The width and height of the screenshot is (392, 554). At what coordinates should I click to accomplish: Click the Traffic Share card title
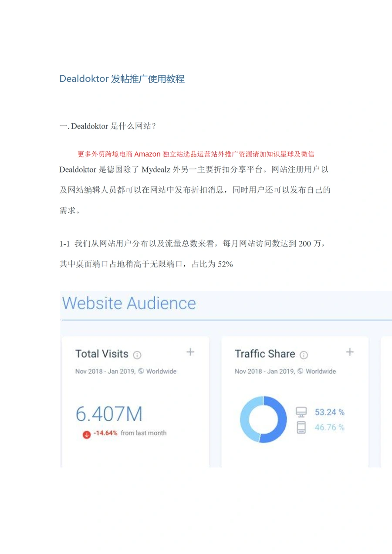click(265, 354)
